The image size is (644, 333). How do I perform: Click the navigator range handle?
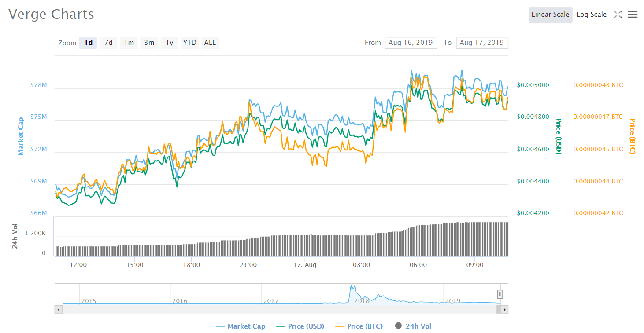coord(500,294)
